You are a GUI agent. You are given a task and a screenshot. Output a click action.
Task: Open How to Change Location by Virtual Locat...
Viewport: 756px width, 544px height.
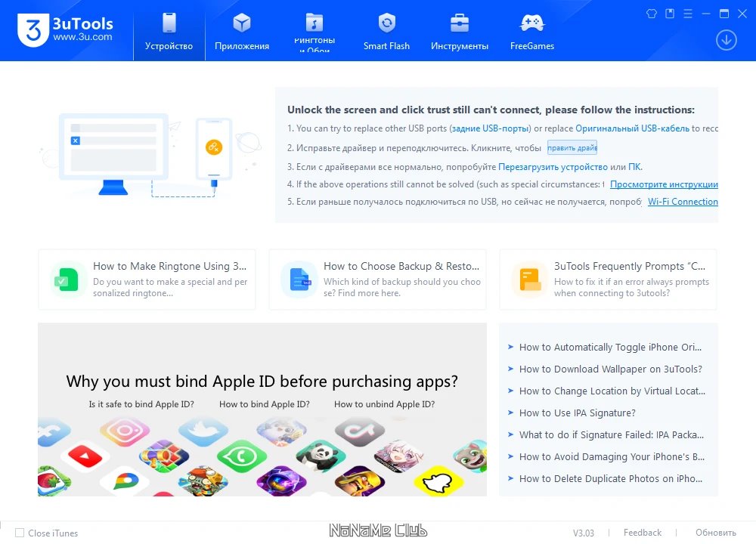[612, 391]
